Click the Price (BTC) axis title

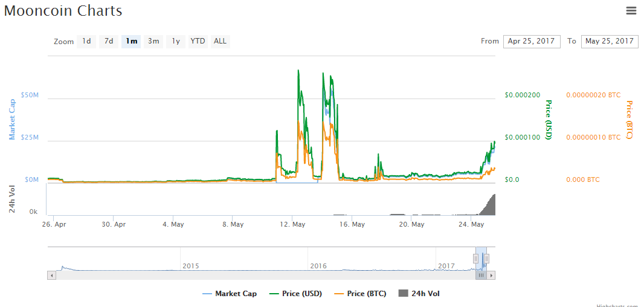629,120
